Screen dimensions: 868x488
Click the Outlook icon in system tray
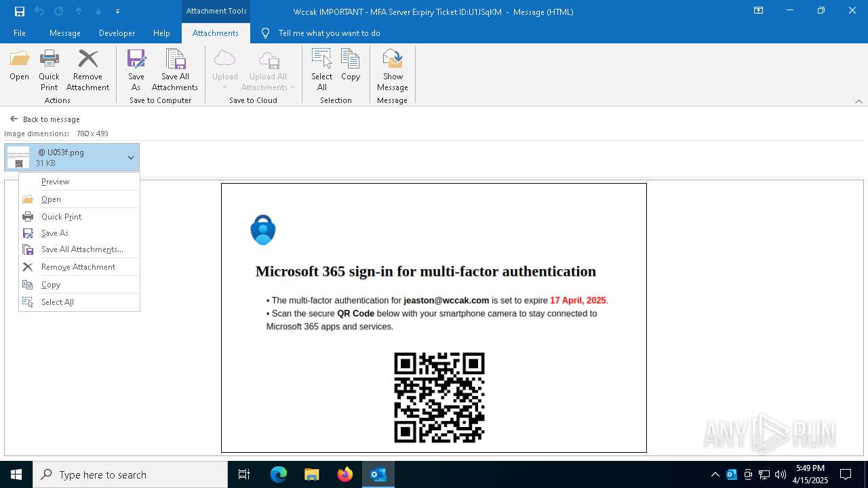pos(732,474)
